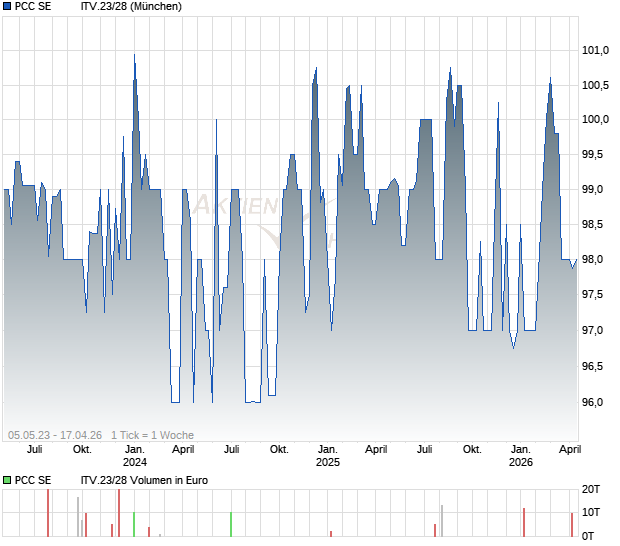Select the 'Jan. 2025' x-axis label
Image resolution: width=620 pixels, height=546 pixels.
click(x=328, y=456)
